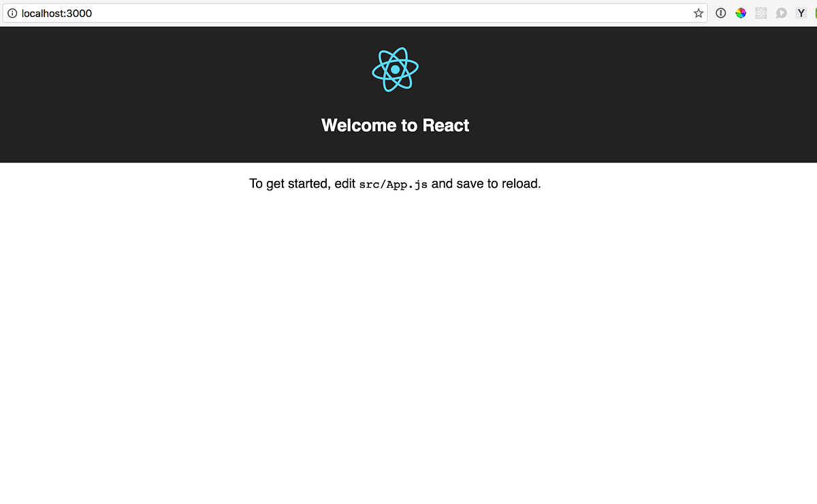Open the 1Password browser extension
The height and width of the screenshot is (504, 817).
(x=720, y=13)
